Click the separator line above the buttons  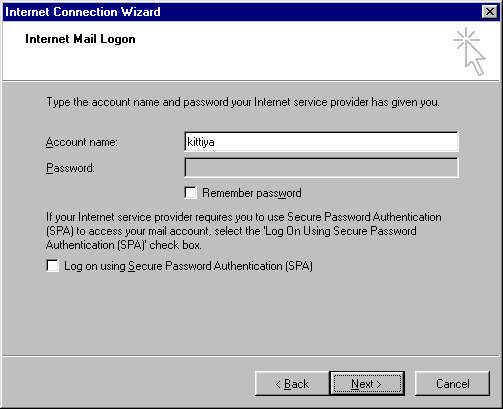[251, 356]
